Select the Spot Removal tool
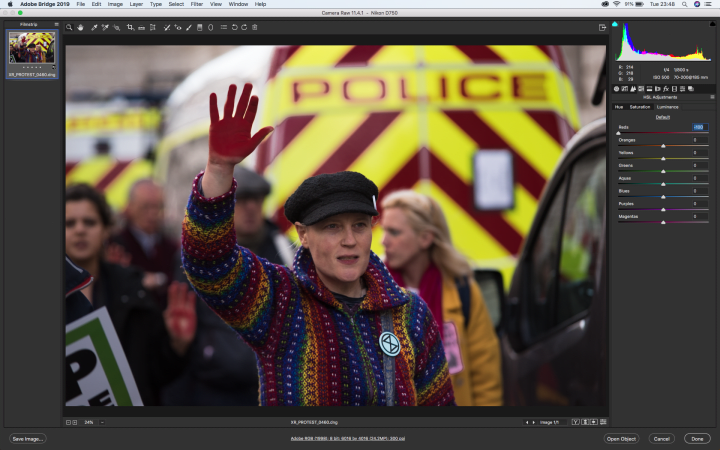This screenshot has height=450, width=720. [167, 28]
